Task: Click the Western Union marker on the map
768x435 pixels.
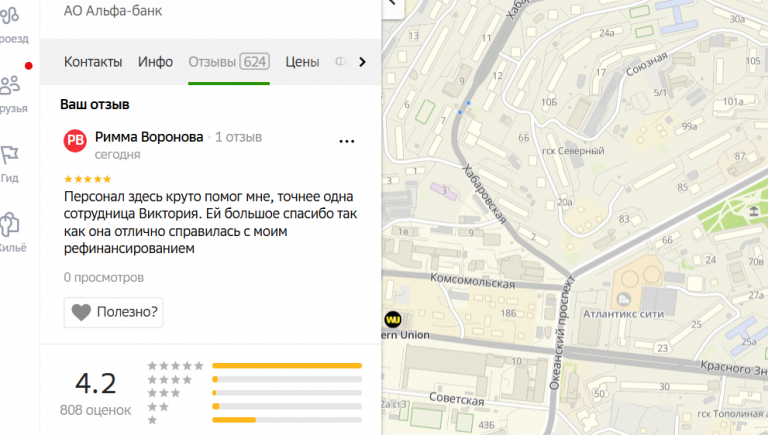Action: pos(393,320)
